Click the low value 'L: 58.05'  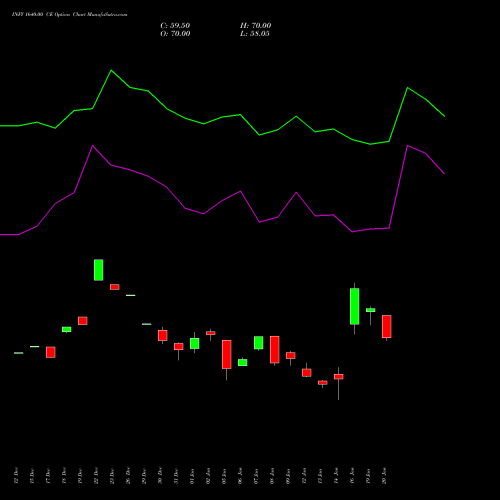click(255, 34)
